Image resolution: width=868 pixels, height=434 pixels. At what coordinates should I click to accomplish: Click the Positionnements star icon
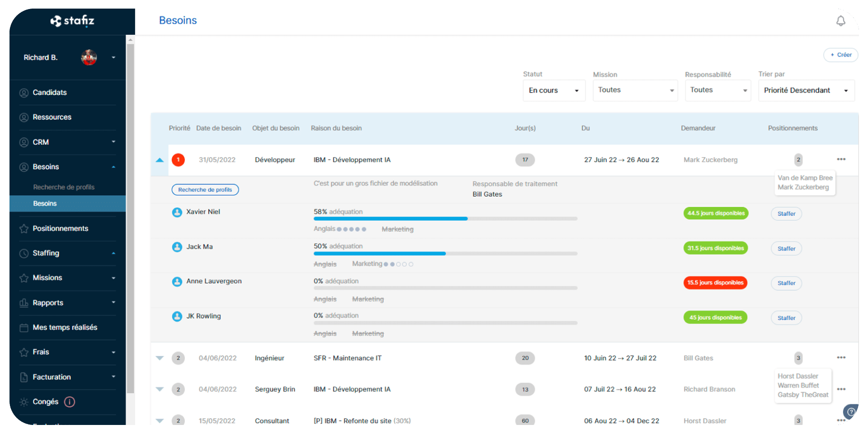[x=24, y=229]
